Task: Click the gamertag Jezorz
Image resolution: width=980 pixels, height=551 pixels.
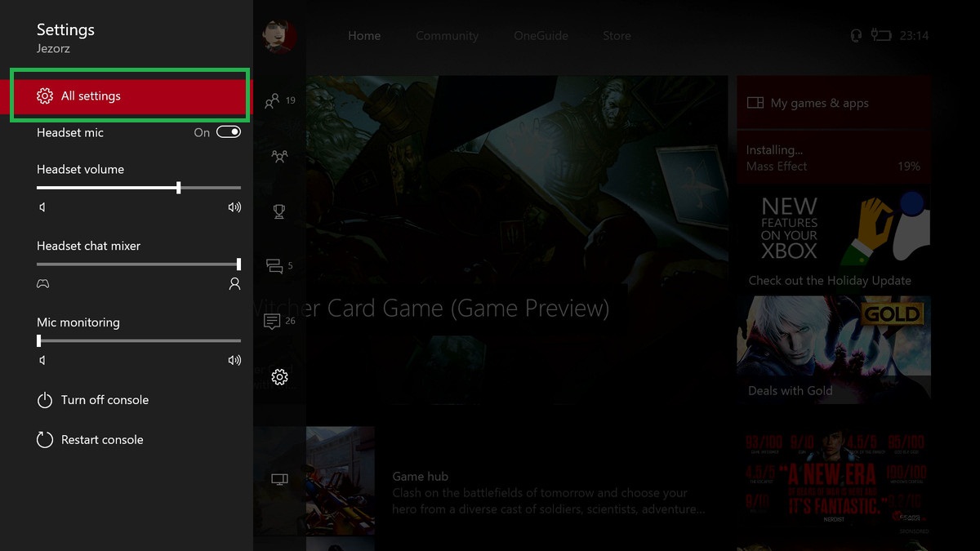Action: pyautogui.click(x=54, y=49)
